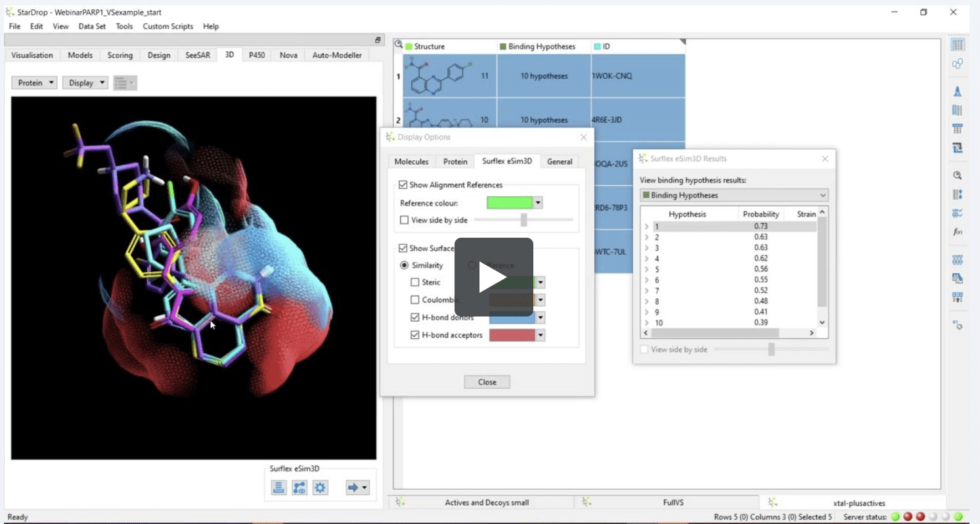Open the blue arrow dropdown in Surflex eSim3D
This screenshot has height=524, width=980.
point(358,487)
